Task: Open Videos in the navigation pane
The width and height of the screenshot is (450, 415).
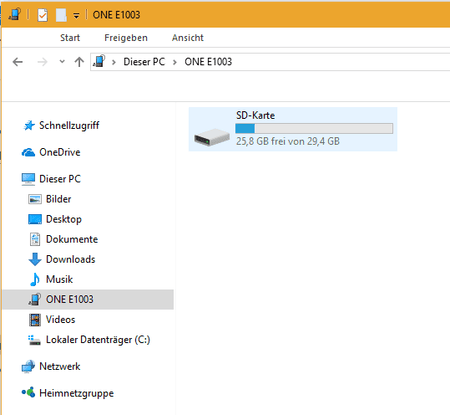Action: 60,319
